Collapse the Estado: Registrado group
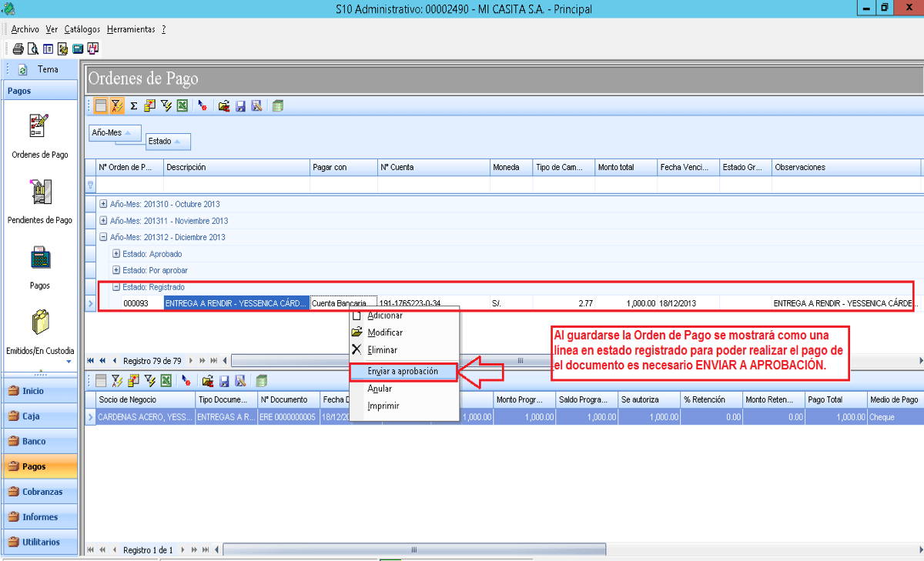The height and width of the screenshot is (561, 924). tap(116, 287)
